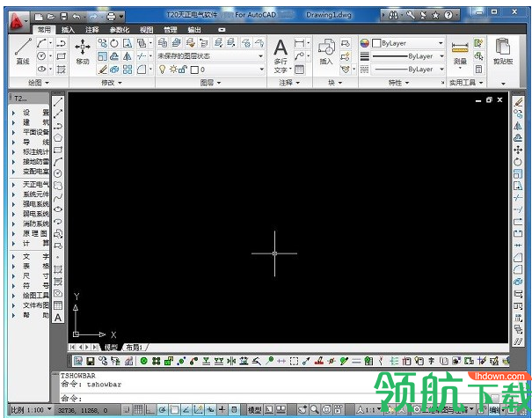
Task: Open the ByLayer linetype dropdown
Action: point(408,70)
